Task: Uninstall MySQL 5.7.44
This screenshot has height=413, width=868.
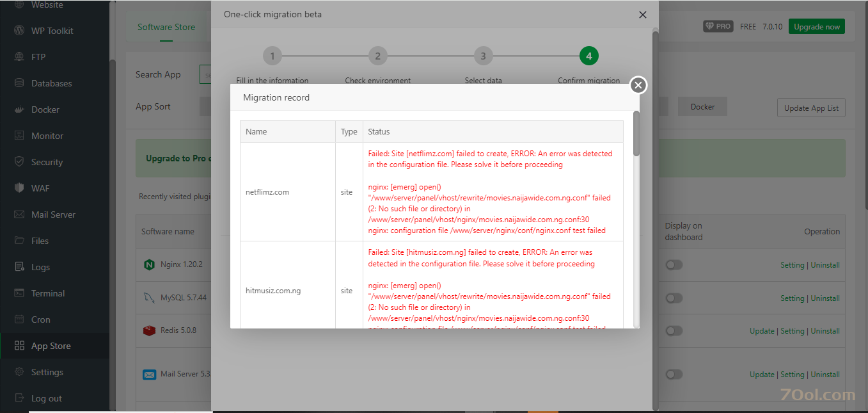Action: 825,298
